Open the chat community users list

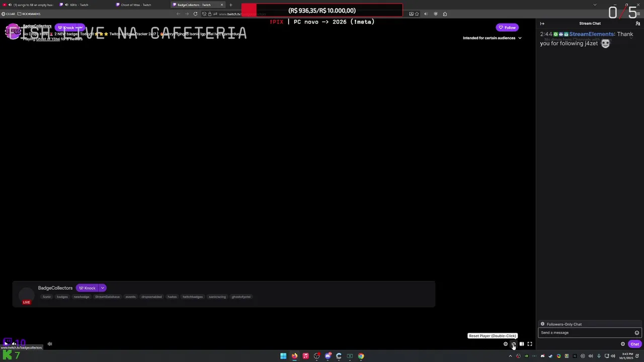point(638,24)
